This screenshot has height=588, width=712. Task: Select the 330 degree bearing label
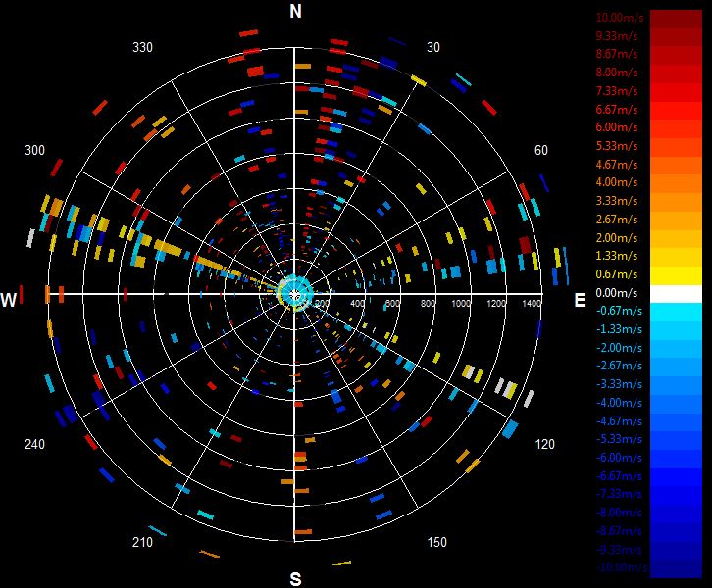142,47
